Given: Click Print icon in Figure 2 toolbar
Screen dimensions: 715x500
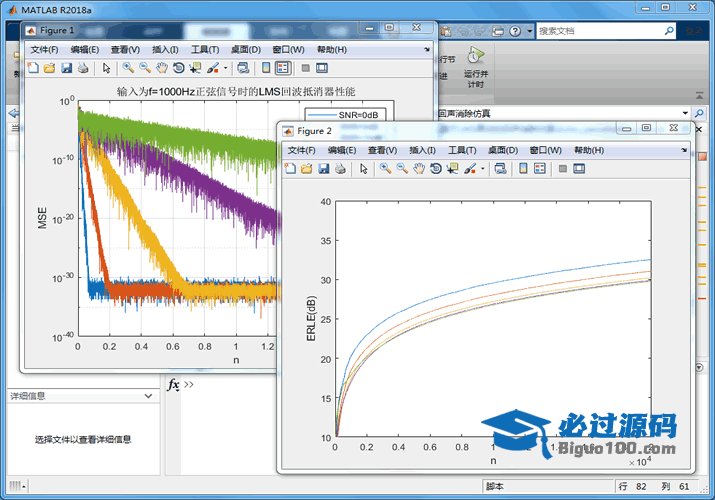Looking at the screenshot, I should (x=340, y=169).
